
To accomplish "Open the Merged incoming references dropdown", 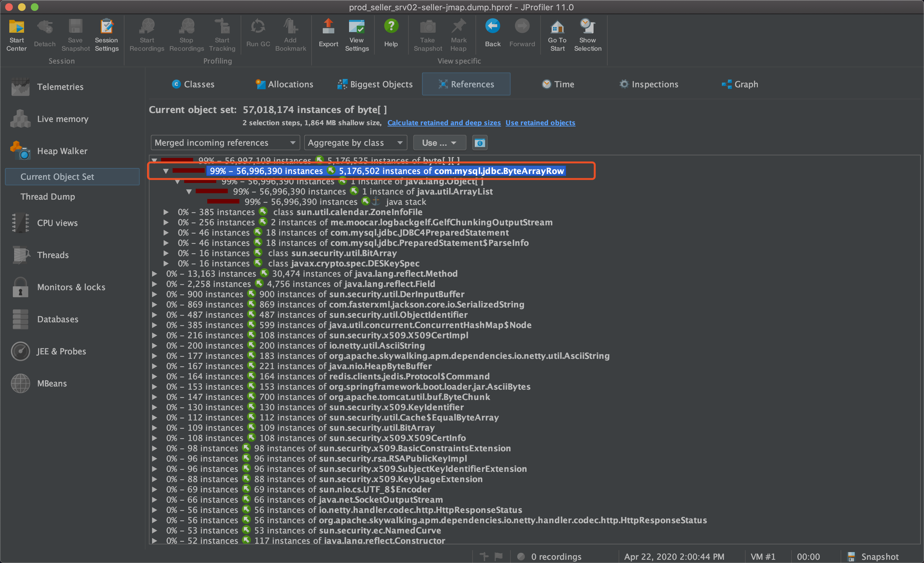I will 225,143.
